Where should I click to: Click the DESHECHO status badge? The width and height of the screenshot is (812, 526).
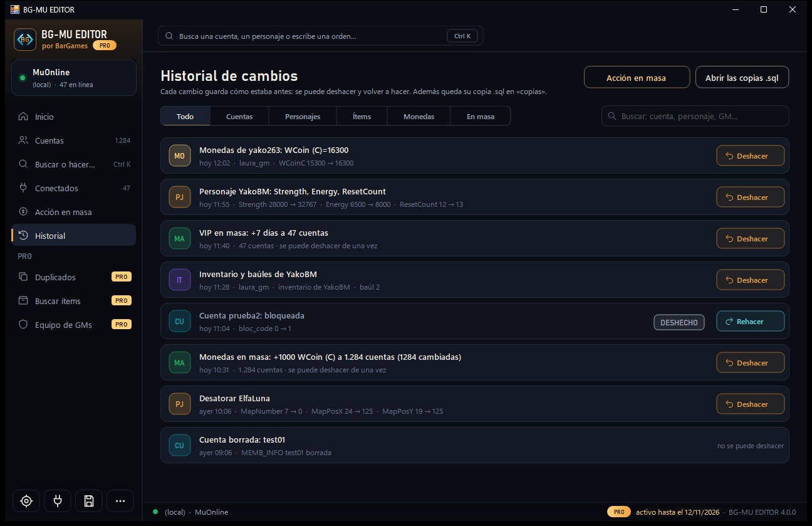pos(679,322)
